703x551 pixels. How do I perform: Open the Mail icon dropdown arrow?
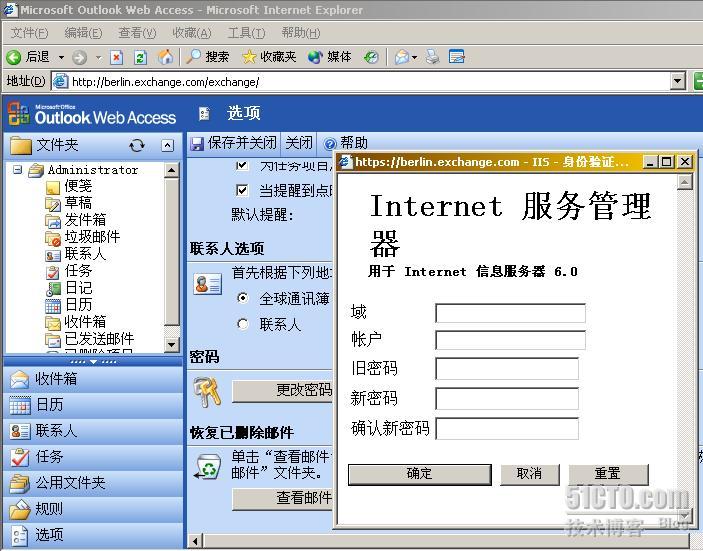click(414, 57)
